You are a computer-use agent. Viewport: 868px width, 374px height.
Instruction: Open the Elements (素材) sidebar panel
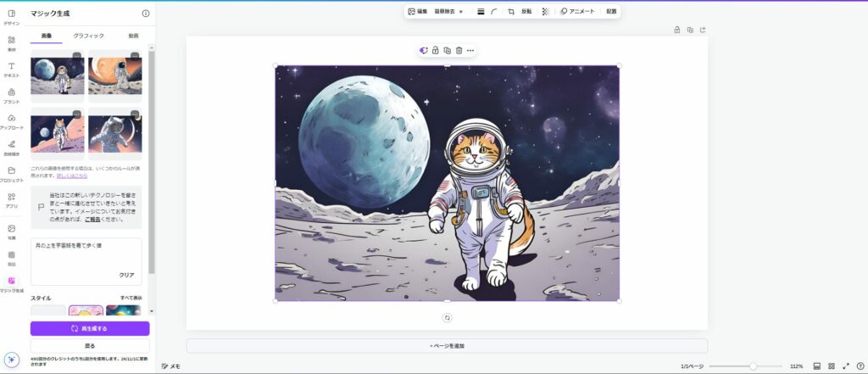coord(12,43)
